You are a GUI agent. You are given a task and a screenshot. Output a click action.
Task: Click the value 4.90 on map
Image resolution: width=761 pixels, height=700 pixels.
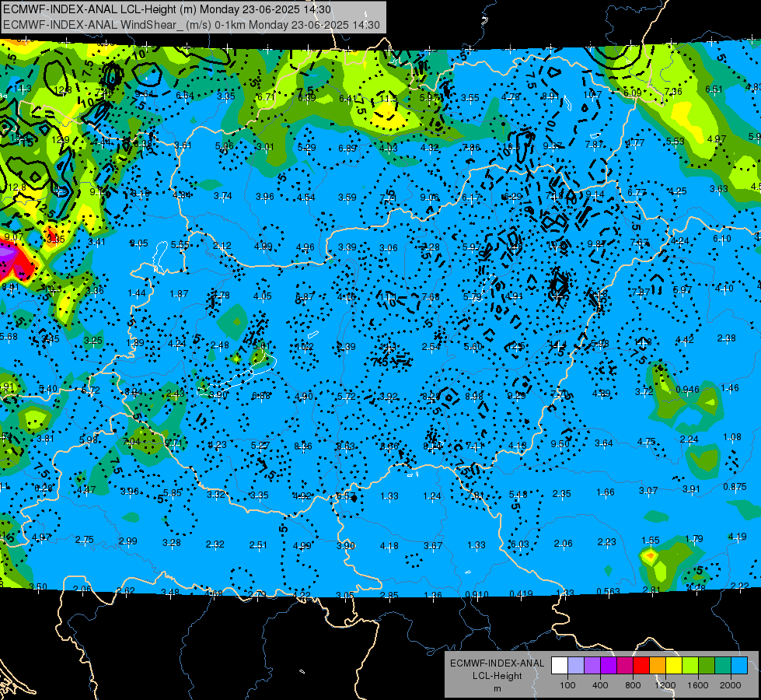[304, 397]
